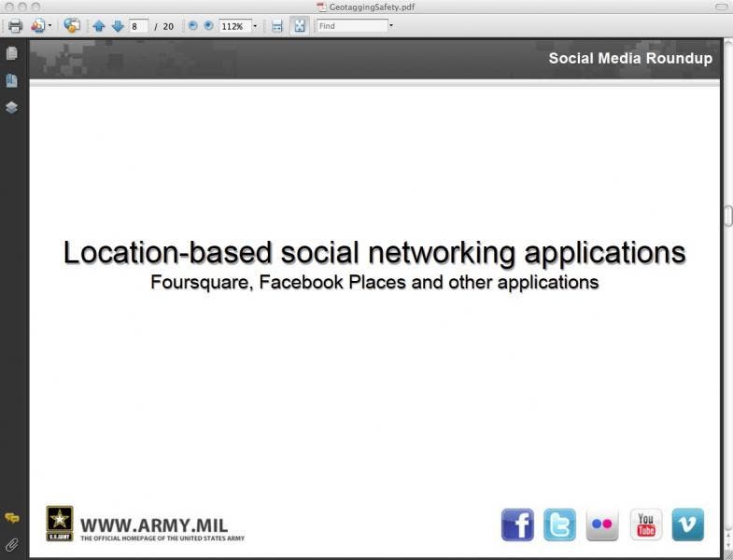Go to next page with down arrow
The height and width of the screenshot is (560, 733).
(x=118, y=26)
